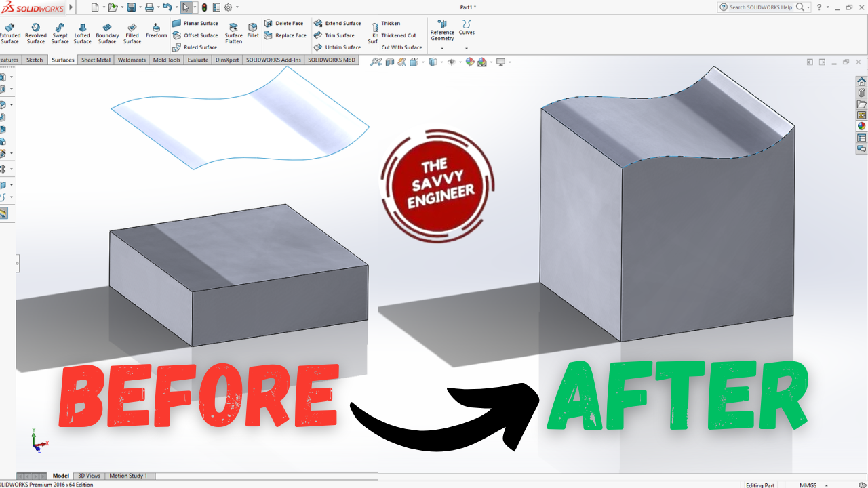Expand the Curves dropdown arrow

[467, 48]
